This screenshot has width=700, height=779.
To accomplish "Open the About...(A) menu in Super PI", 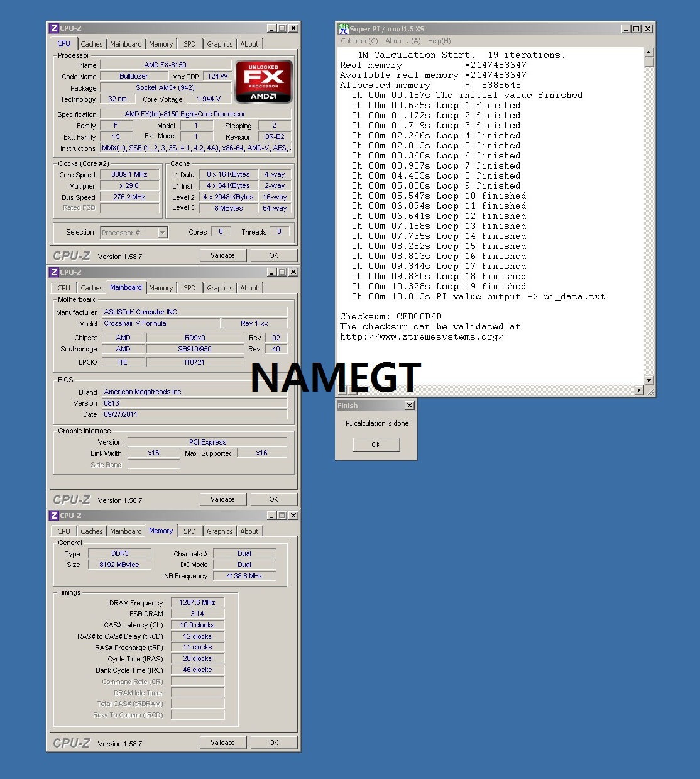I will (x=403, y=41).
